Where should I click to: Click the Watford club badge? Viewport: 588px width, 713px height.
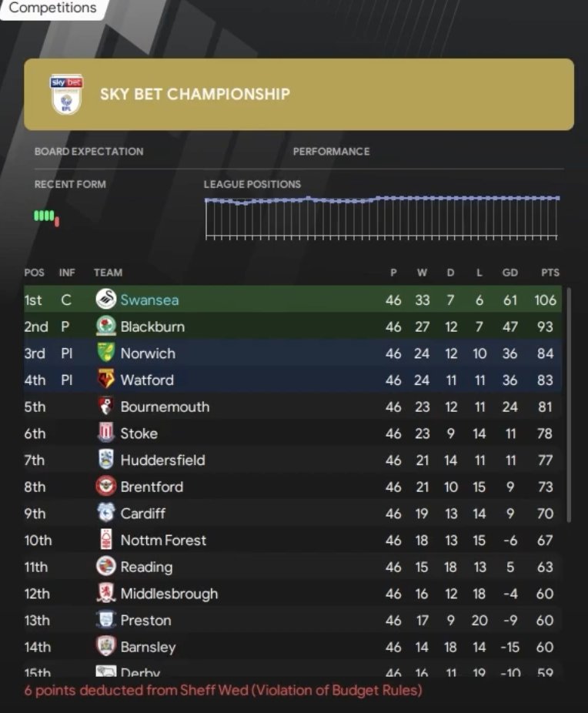point(105,380)
